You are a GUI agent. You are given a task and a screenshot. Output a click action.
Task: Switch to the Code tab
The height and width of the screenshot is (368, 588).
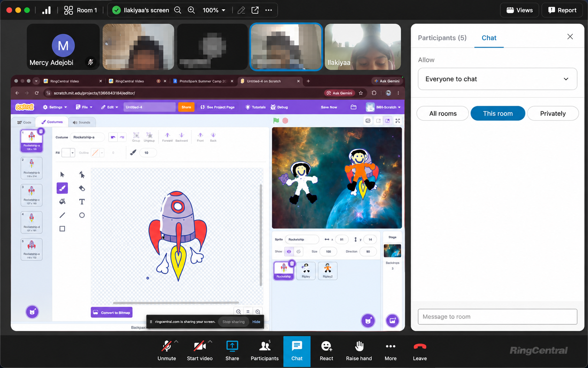click(x=24, y=122)
